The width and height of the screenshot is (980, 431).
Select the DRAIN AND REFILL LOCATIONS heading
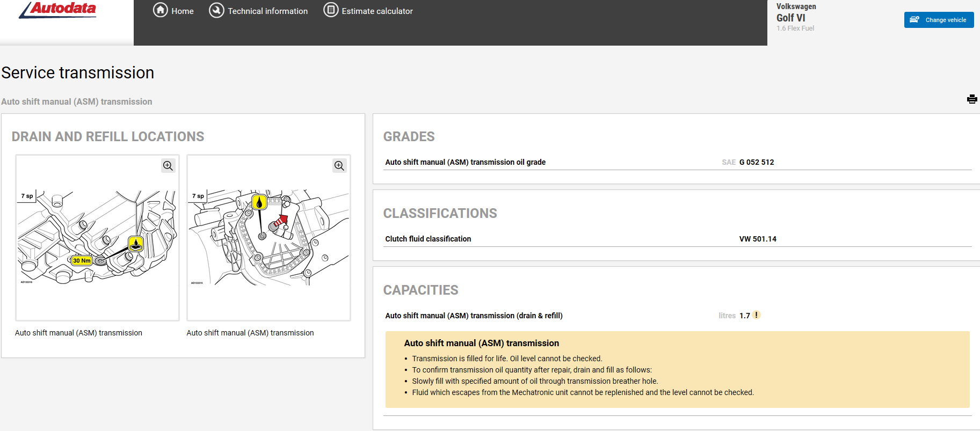[x=108, y=136]
